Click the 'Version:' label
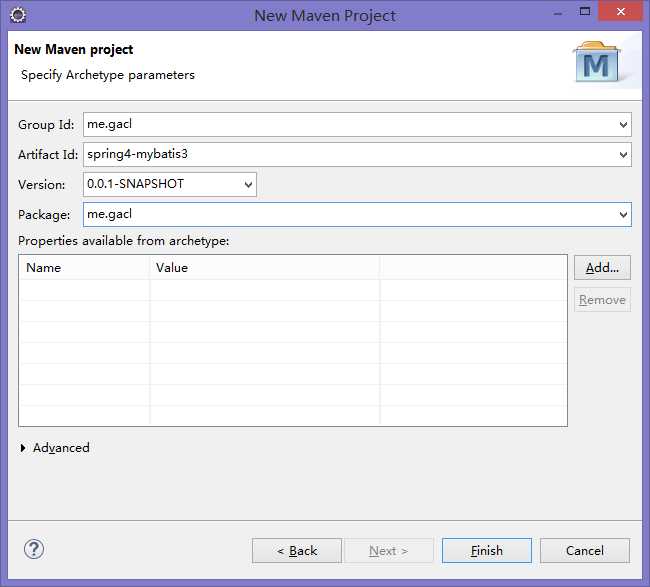 click(x=41, y=185)
